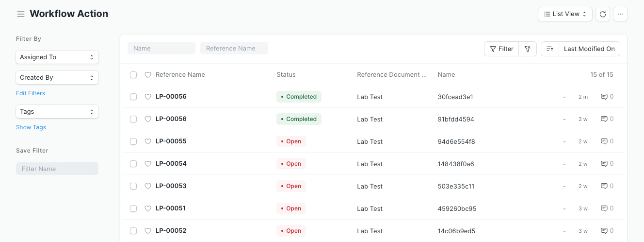644x242 pixels.
Task: Open the Edit Filters link
Action: [x=31, y=93]
